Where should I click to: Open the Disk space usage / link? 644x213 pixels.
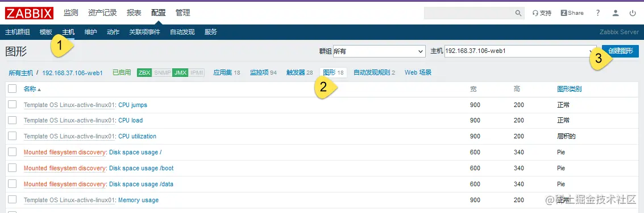135,152
